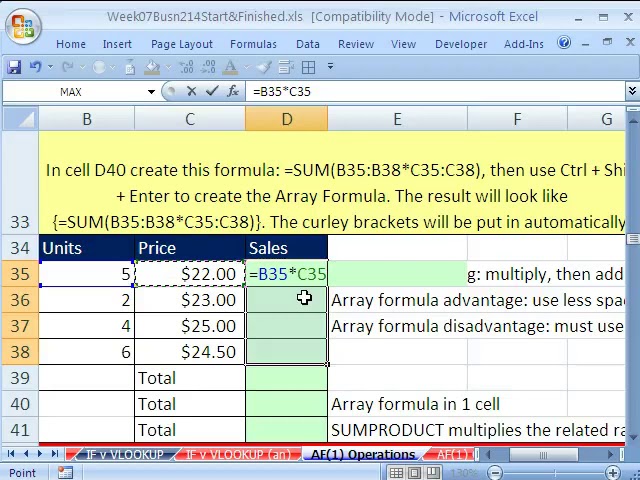
Task: Click the Select All corner triangle
Action: pos(20,119)
